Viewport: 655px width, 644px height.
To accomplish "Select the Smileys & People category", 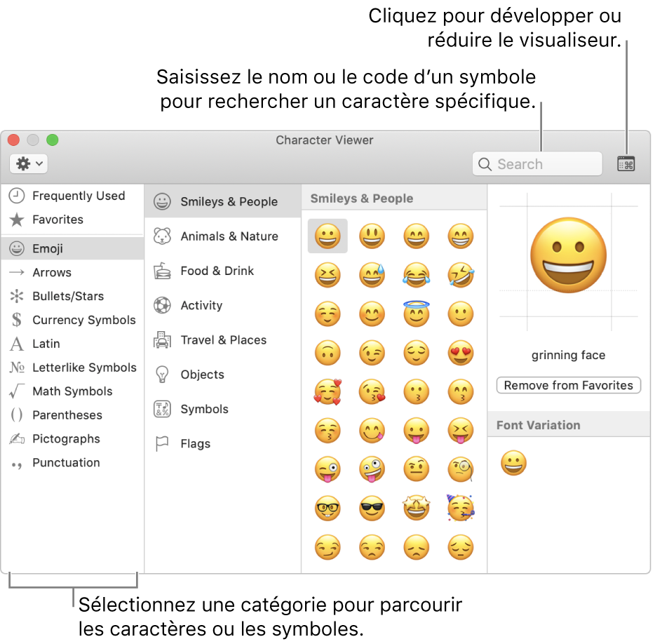I will click(x=228, y=201).
